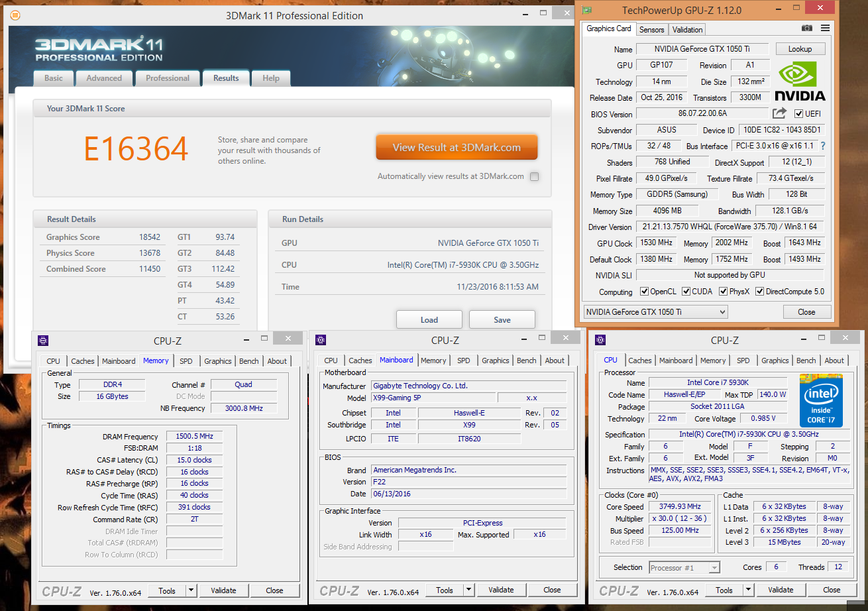
Task: Toggle the DirectCompute 5.0 checkbox
Action: pos(760,292)
